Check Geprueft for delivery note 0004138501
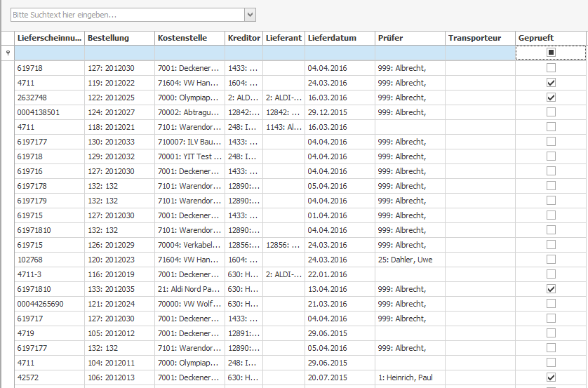The width and height of the screenshot is (588, 388). tap(551, 112)
